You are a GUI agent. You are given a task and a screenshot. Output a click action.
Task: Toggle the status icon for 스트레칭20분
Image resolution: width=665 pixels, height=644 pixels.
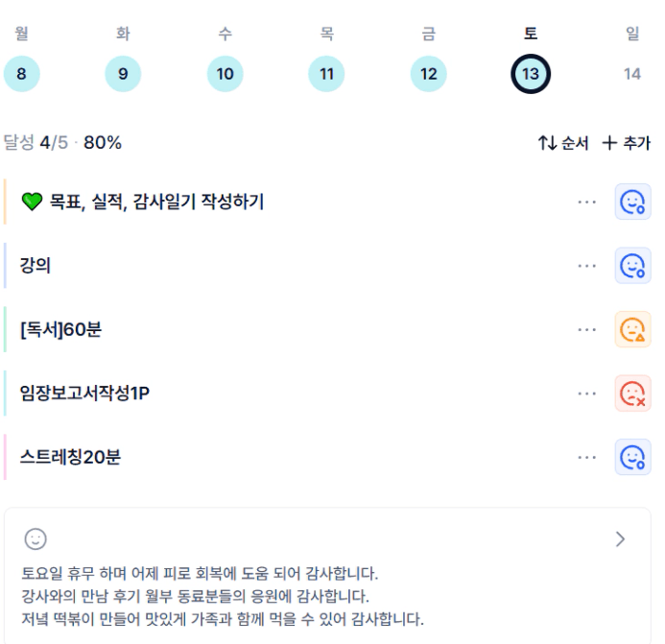point(632,458)
